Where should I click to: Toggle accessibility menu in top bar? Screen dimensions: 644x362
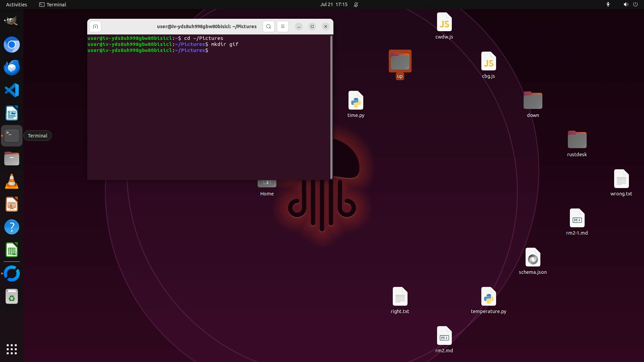click(608, 4)
